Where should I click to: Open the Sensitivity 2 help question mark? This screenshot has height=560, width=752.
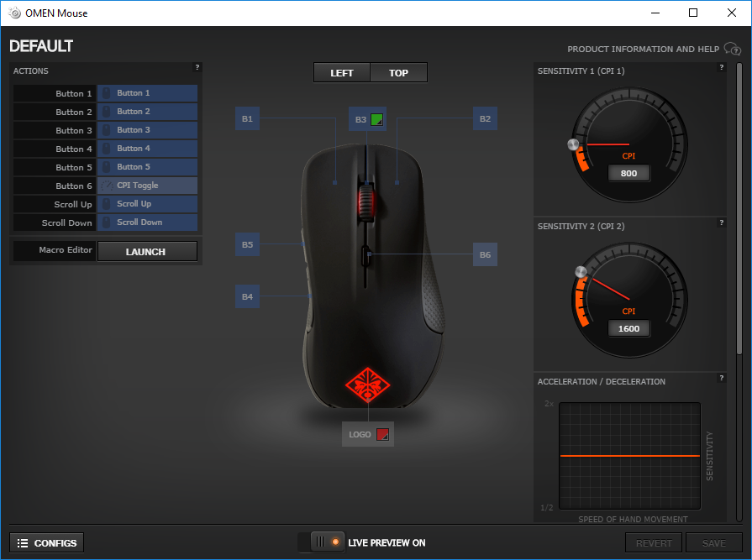(x=721, y=222)
